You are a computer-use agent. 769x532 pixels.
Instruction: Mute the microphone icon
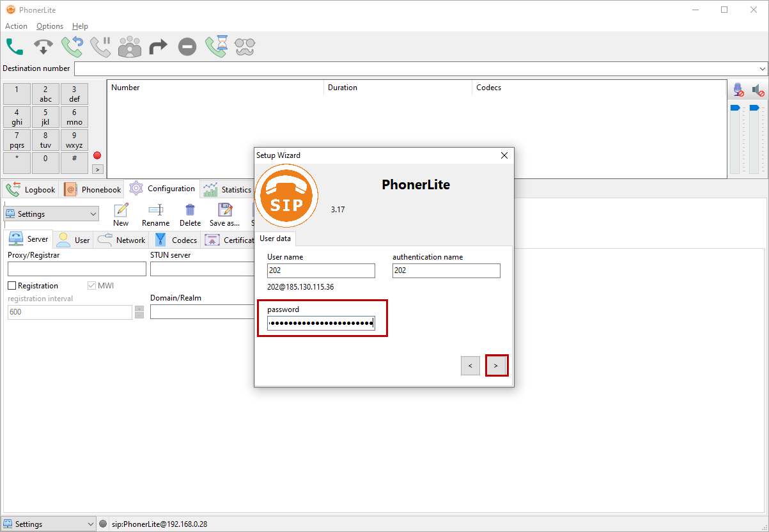(x=739, y=90)
